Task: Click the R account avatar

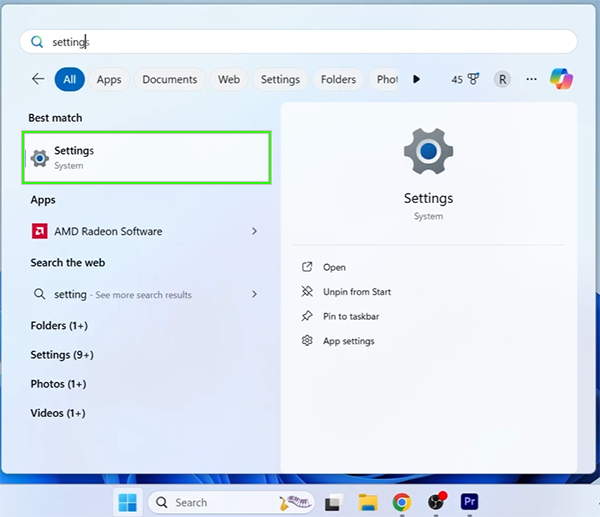Action: (x=502, y=80)
